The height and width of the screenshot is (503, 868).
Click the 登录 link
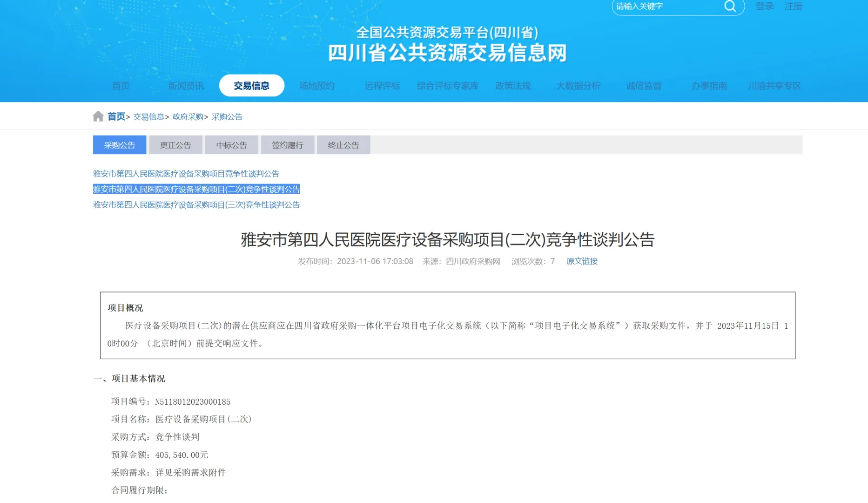coord(764,6)
